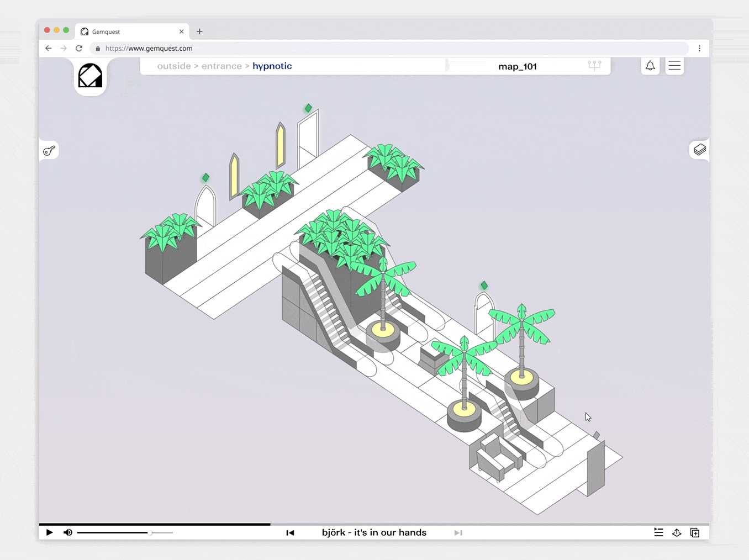Play the current track
The image size is (749, 560).
tap(50, 532)
